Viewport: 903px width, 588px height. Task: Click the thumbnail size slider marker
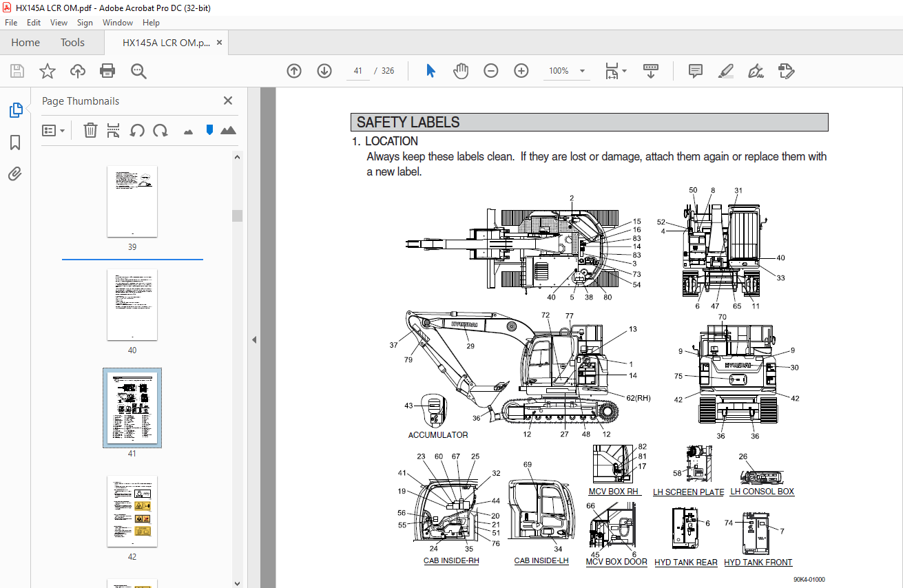pyautogui.click(x=209, y=129)
